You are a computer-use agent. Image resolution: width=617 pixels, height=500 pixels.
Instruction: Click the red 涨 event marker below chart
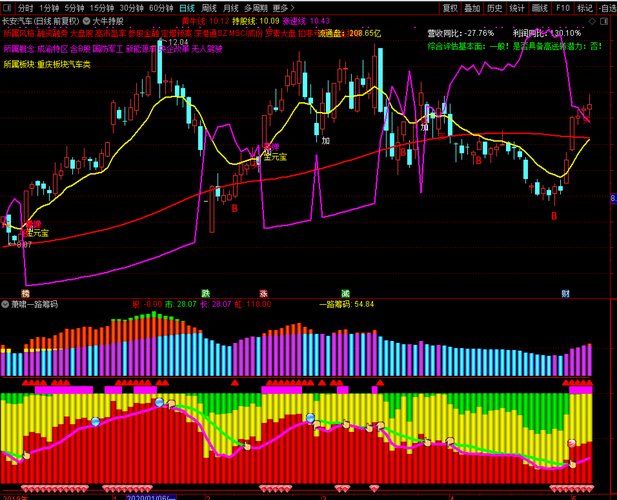click(x=264, y=293)
